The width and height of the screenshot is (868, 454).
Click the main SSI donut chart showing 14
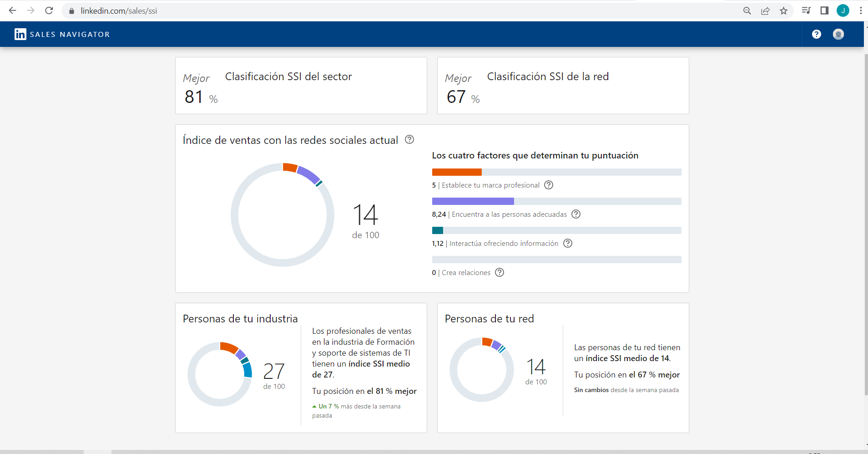coord(283,215)
